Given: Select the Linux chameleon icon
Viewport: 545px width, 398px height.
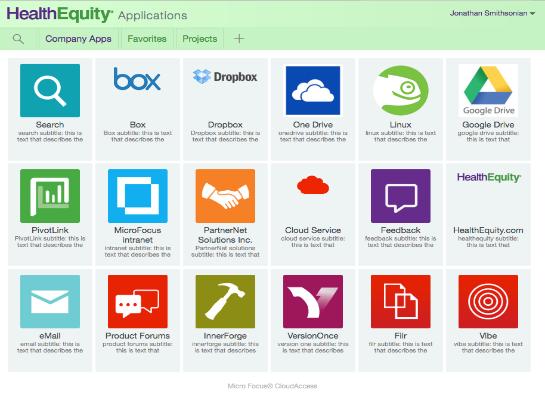Looking at the screenshot, I should tap(400, 90).
